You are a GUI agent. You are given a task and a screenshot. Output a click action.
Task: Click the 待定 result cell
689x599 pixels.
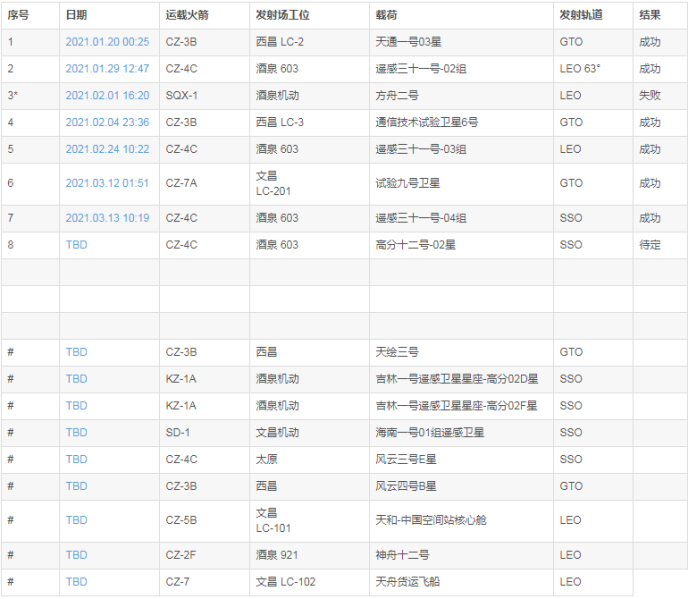(x=649, y=246)
